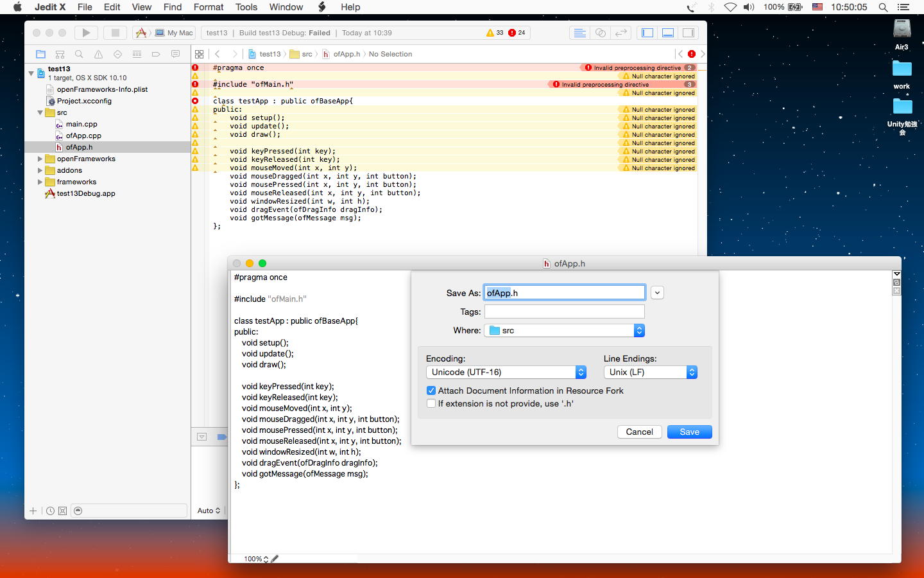Click the Cancel button
The height and width of the screenshot is (578, 924).
click(639, 432)
